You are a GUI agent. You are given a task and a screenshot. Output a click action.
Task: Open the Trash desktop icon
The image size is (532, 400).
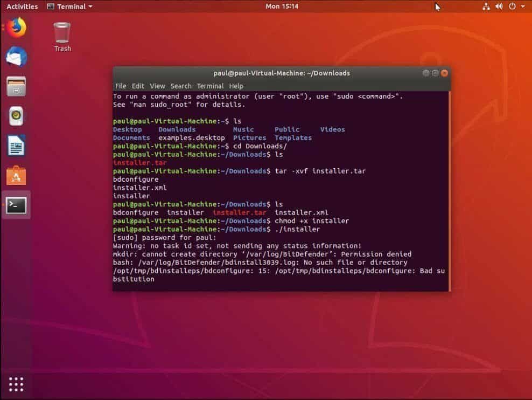[x=62, y=37]
